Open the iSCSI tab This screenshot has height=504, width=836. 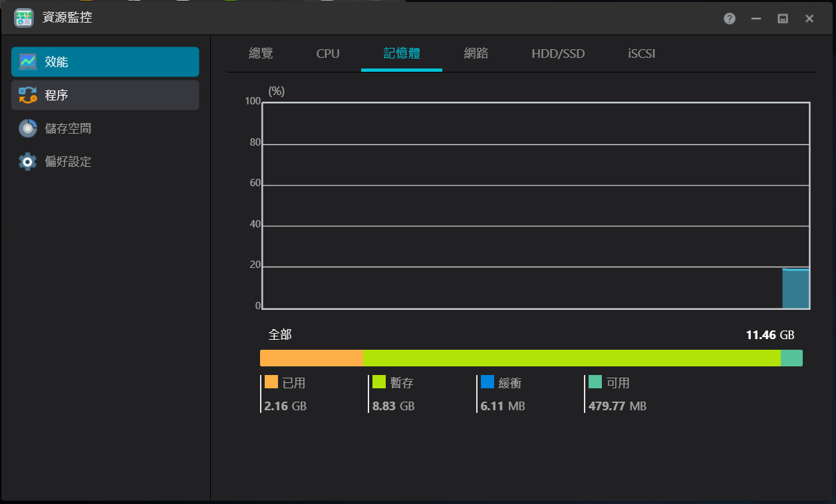click(642, 54)
